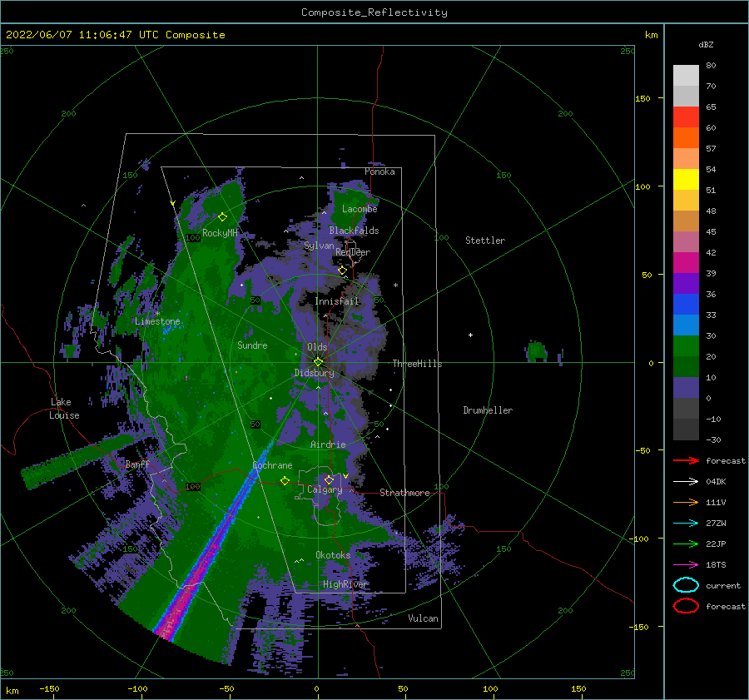
Task: Click the isolated green echo east of ThreeHills
Action: point(538,351)
